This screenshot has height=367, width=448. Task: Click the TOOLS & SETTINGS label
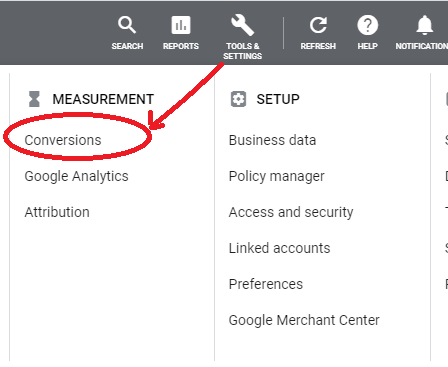coord(243,51)
